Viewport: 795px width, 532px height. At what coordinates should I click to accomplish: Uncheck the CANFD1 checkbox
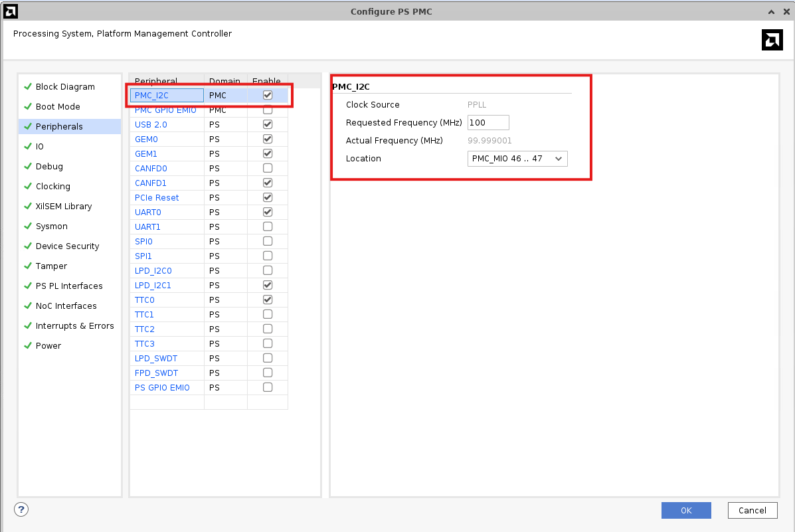(x=268, y=183)
